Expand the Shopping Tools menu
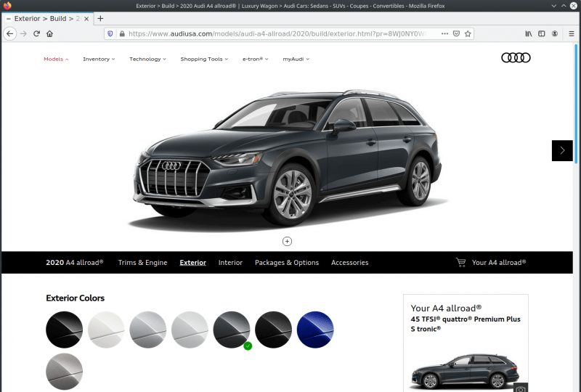 coord(204,59)
